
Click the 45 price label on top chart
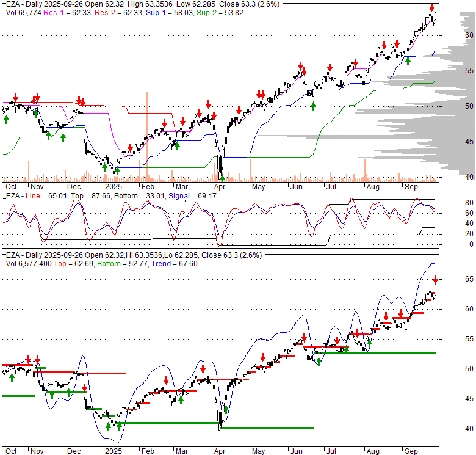[x=469, y=141]
